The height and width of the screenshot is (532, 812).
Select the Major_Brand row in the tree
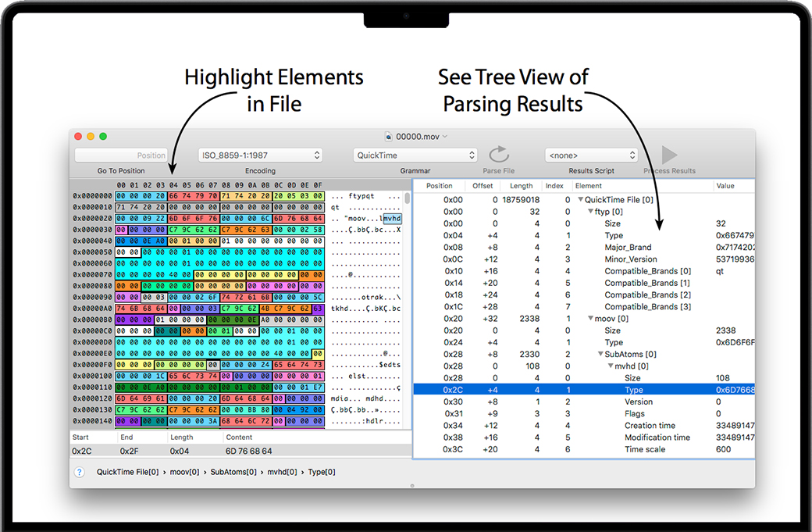(x=629, y=248)
